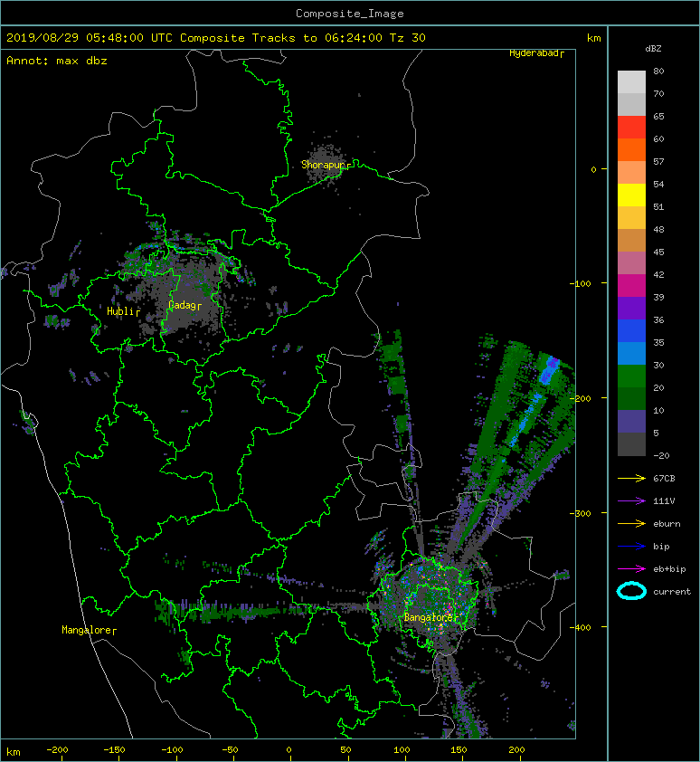Click the yellow 67CB arrow in legend

pos(631,479)
